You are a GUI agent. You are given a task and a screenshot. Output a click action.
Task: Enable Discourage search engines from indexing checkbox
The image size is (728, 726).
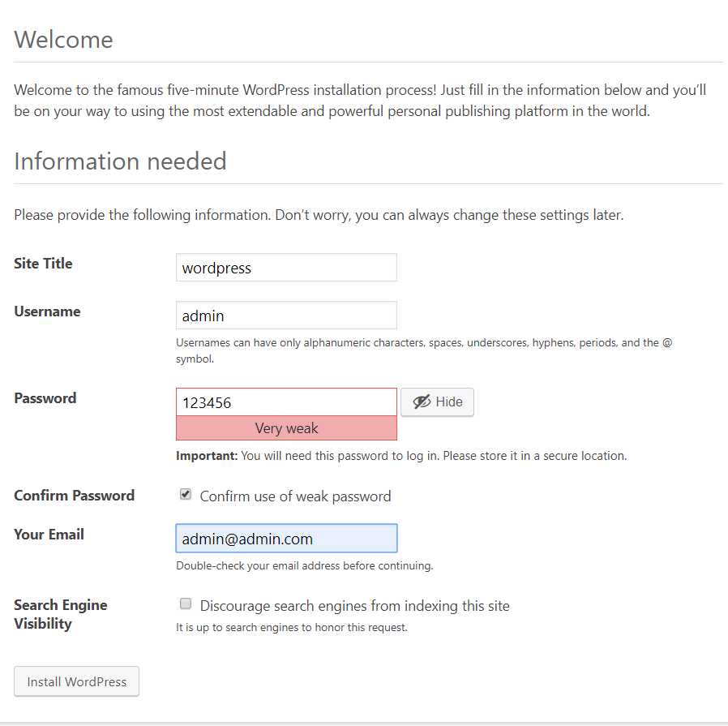pyautogui.click(x=186, y=604)
